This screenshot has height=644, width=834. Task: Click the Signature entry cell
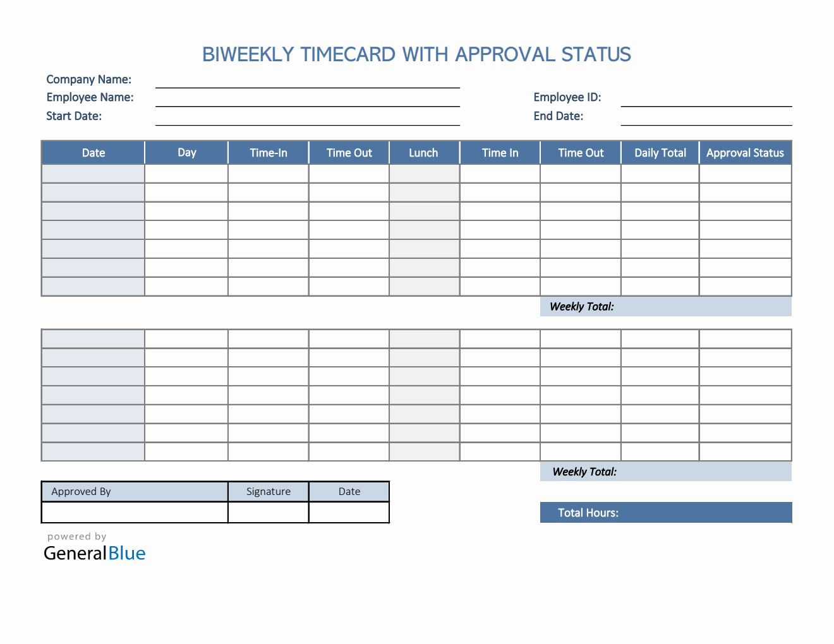coord(268,512)
